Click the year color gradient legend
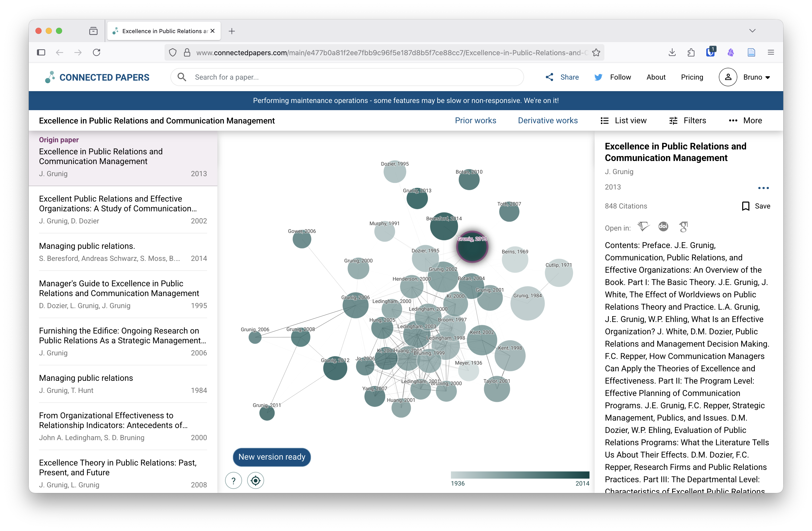Screen dimensions: 812x531 (x=520, y=475)
